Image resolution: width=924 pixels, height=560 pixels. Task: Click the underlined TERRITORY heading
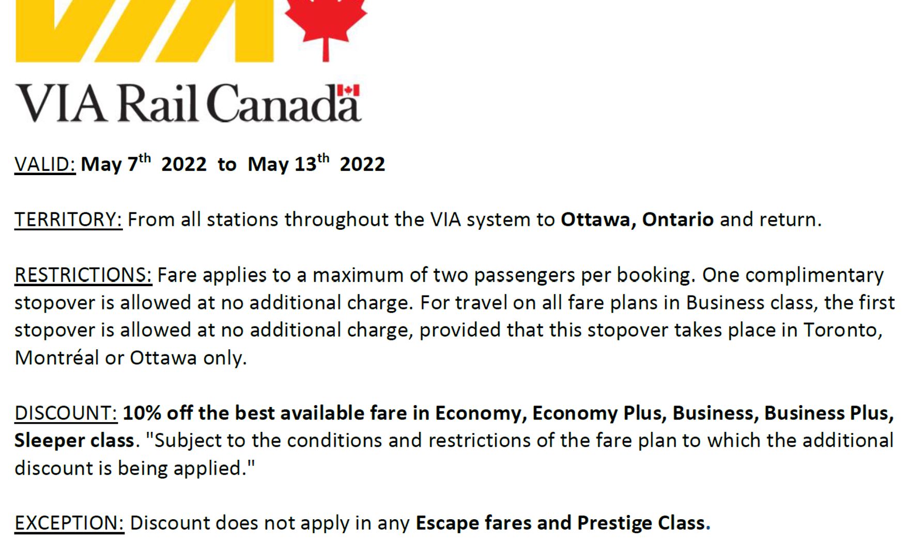tap(68, 220)
